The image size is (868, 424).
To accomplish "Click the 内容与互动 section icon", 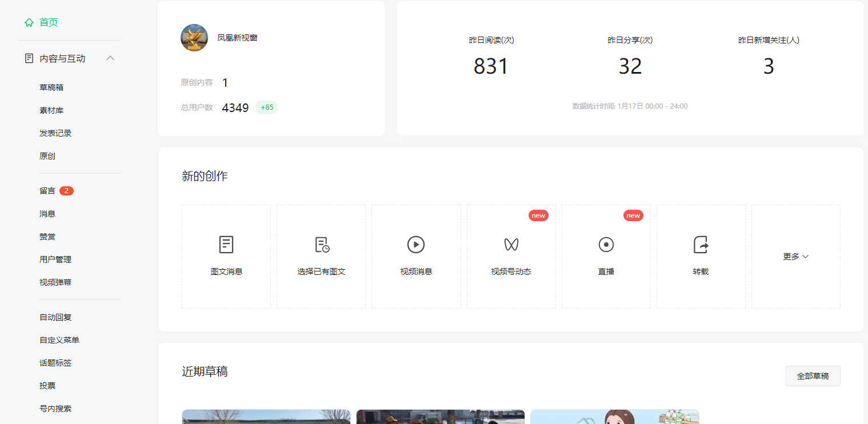I will click(x=29, y=58).
